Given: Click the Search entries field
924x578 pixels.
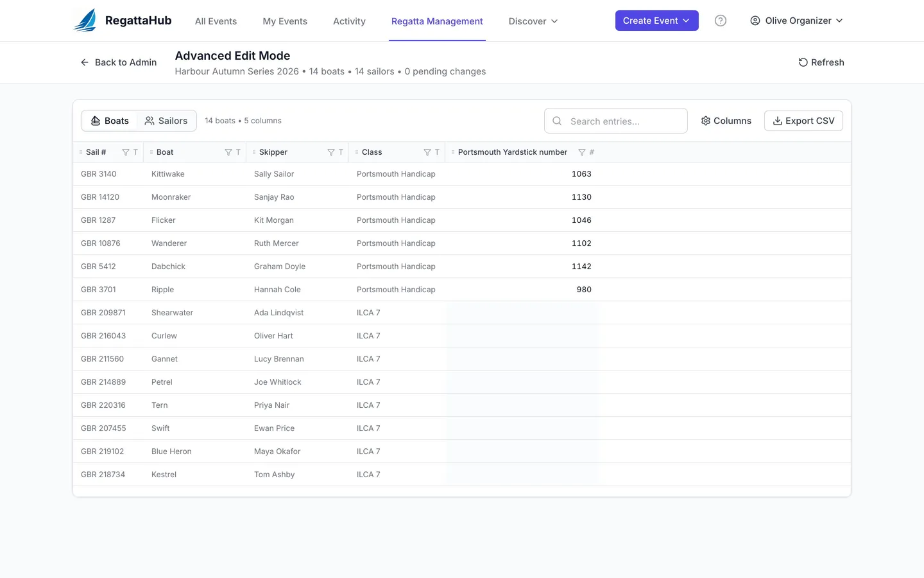Looking at the screenshot, I should tap(616, 121).
